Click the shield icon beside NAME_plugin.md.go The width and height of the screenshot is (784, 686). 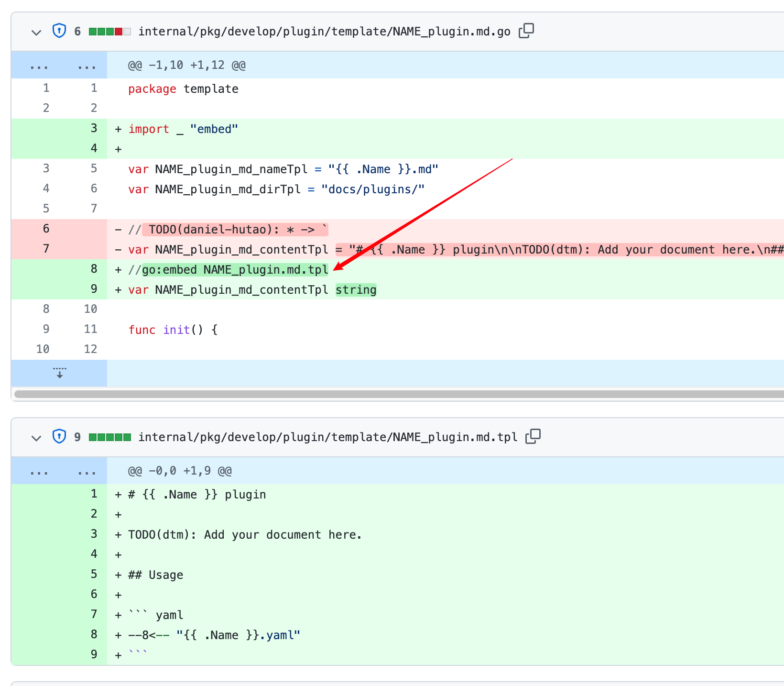click(59, 31)
